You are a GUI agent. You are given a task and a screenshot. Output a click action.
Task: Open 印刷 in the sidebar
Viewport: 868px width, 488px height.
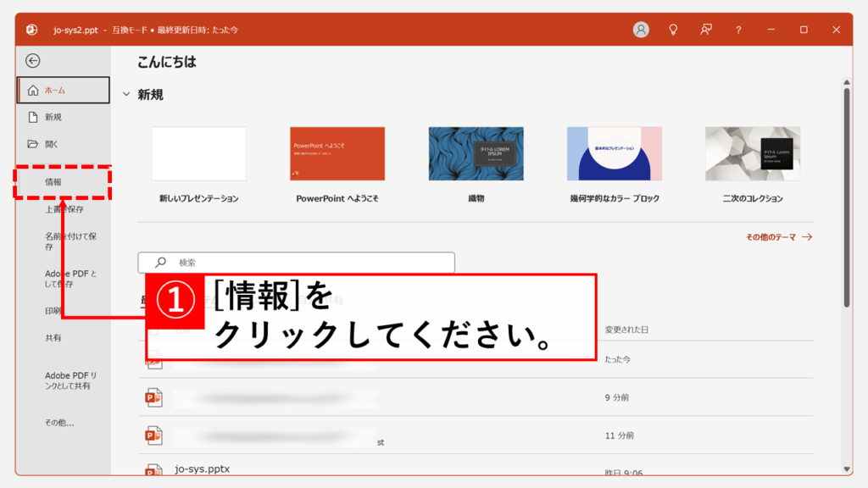(53, 311)
